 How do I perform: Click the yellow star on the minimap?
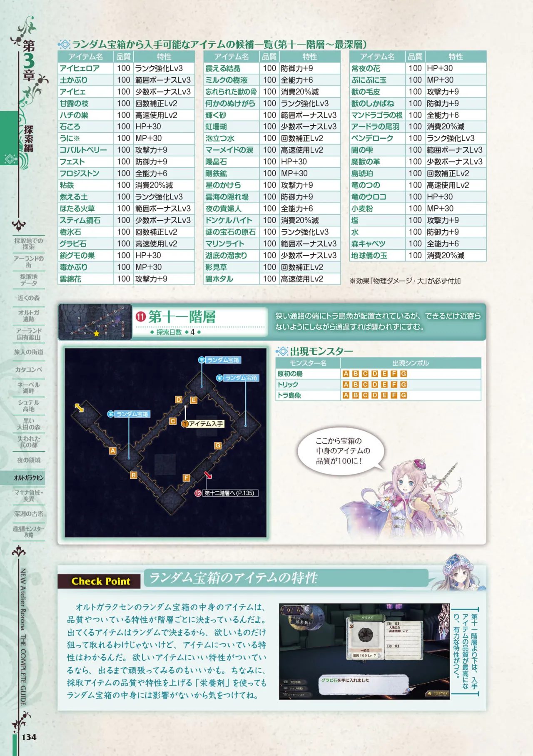[x=97, y=333]
